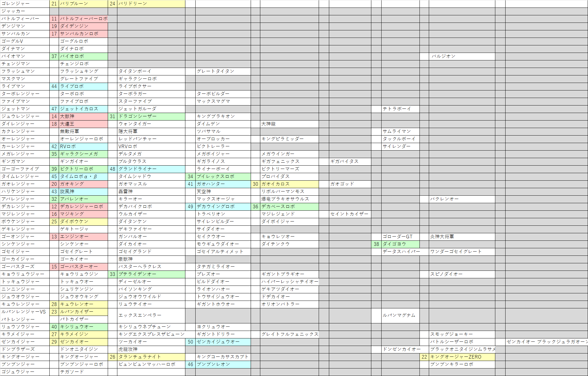Click the cell サムライマン
Screen dimensions: 588x376
click(400, 131)
